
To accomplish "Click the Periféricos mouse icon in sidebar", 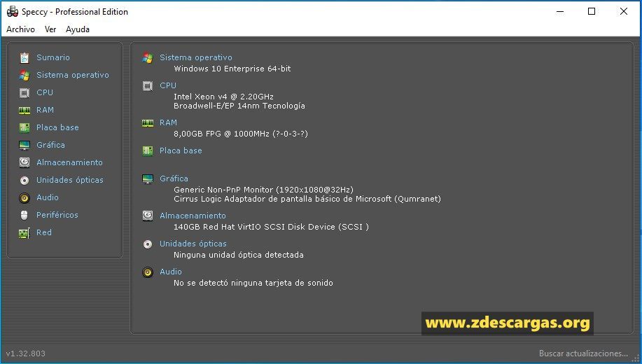I will click(x=25, y=215).
